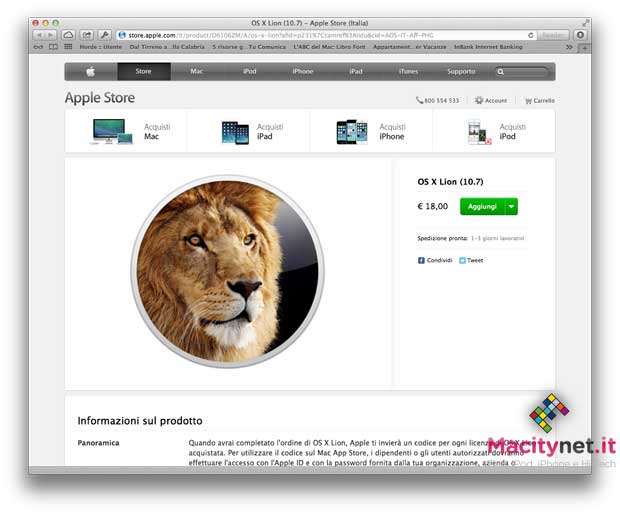The width and height of the screenshot is (620, 514).
Task: Show more bookmarks with the chevron overflow
Action: [569, 47]
